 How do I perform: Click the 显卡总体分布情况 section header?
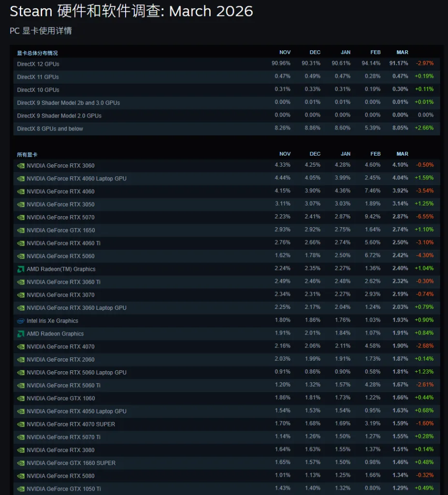click(37, 53)
